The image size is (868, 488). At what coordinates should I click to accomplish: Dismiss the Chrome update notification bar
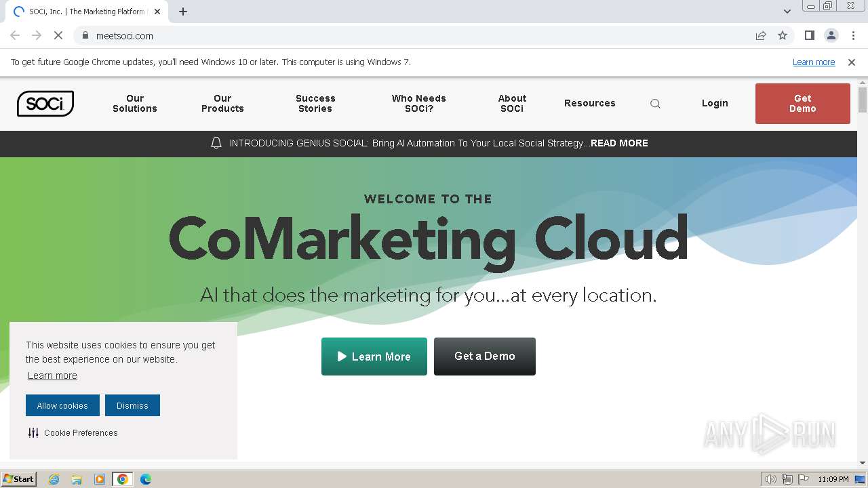pyautogui.click(x=852, y=62)
